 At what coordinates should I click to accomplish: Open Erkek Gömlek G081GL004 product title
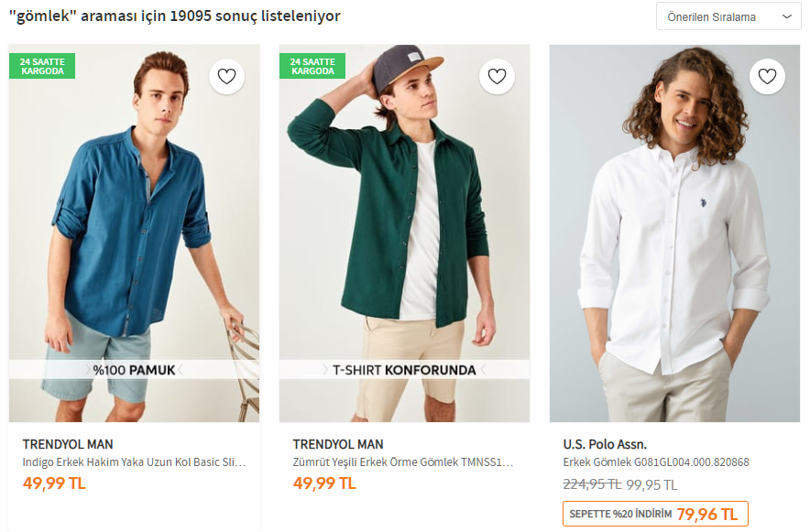656,462
